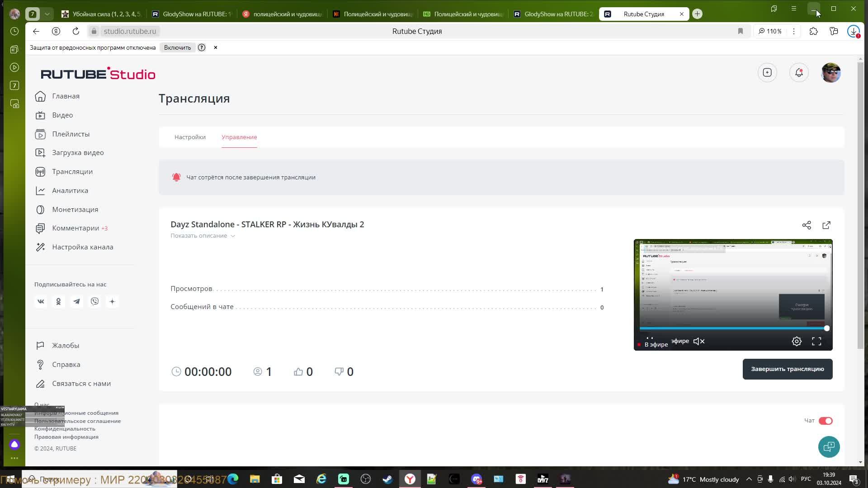Image resolution: width=868 pixels, height=488 pixels.
Task: Open DayZ from the taskbar
Action: [x=543, y=479]
